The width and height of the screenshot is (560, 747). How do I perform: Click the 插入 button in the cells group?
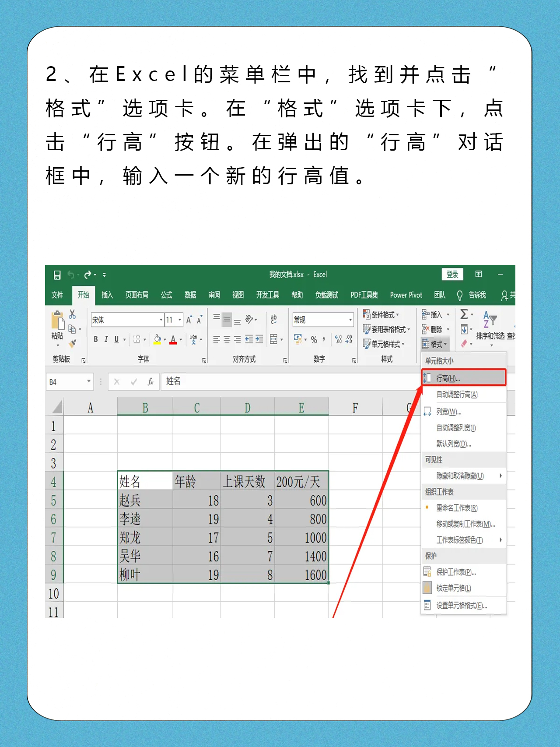click(436, 314)
